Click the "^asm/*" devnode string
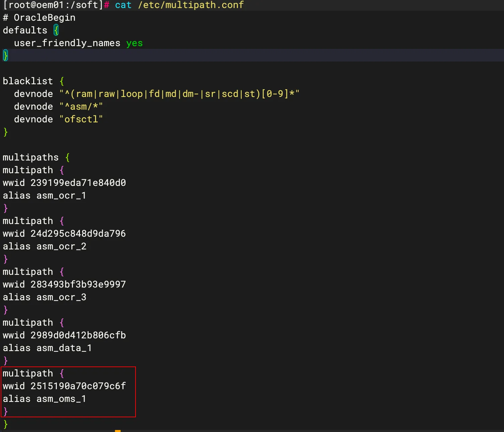 click(x=81, y=107)
